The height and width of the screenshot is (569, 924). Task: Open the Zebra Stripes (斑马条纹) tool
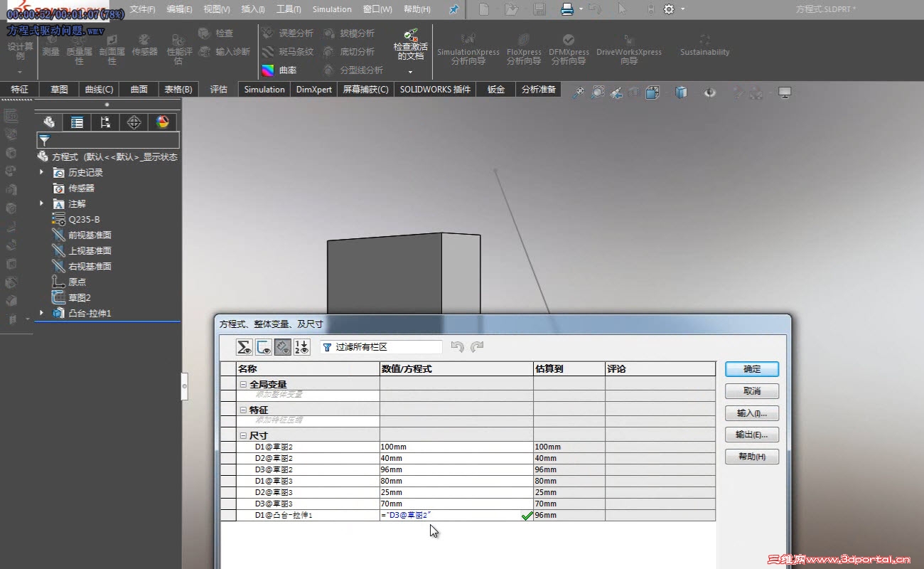pyautogui.click(x=287, y=52)
